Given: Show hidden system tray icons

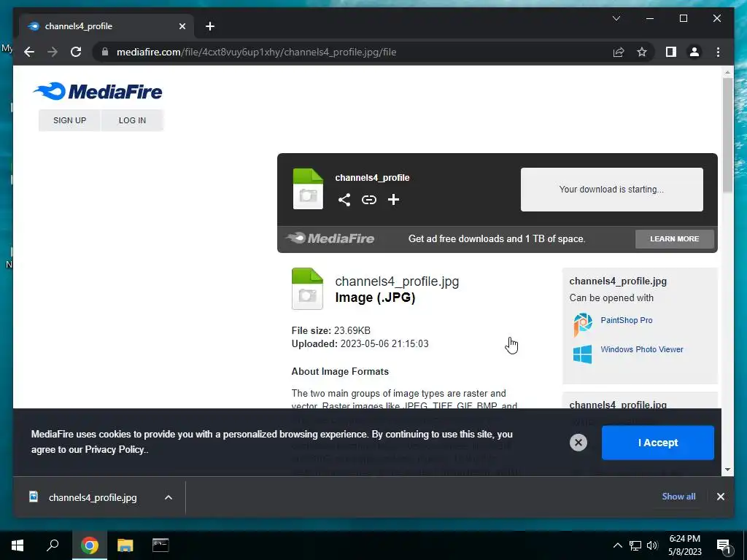Looking at the screenshot, I should (617, 545).
